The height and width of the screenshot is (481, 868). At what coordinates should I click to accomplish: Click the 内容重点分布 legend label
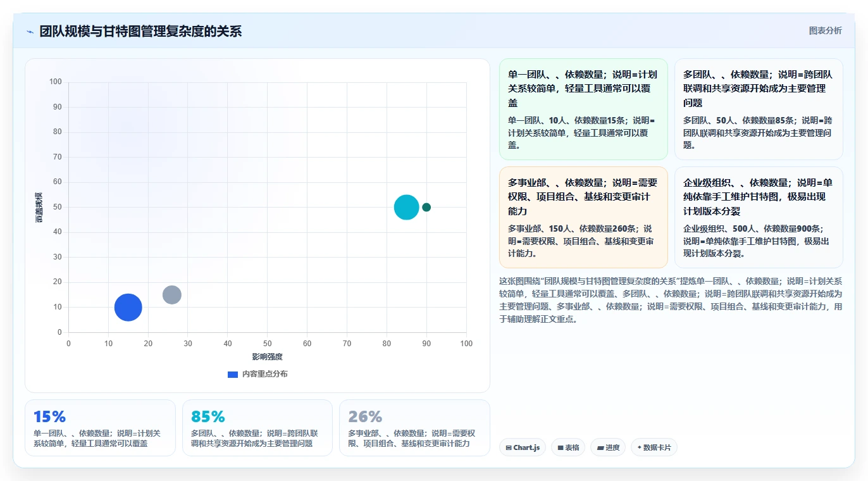264,374
